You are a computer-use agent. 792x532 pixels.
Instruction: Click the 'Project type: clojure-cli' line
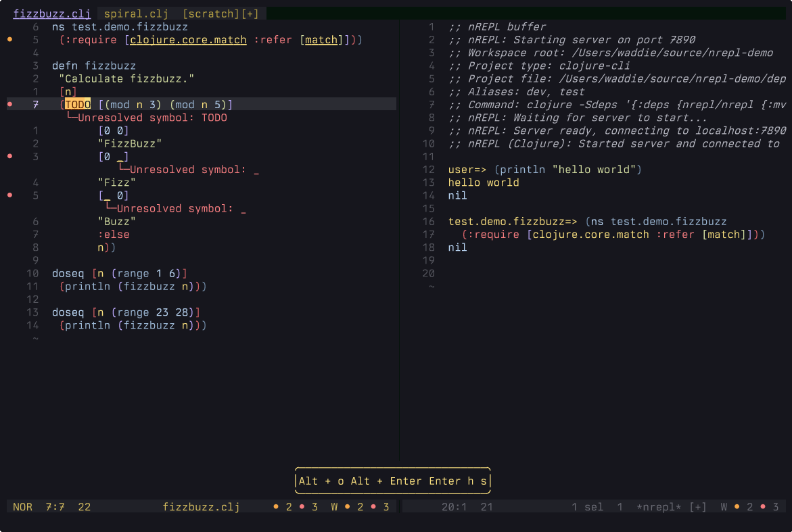(539, 66)
